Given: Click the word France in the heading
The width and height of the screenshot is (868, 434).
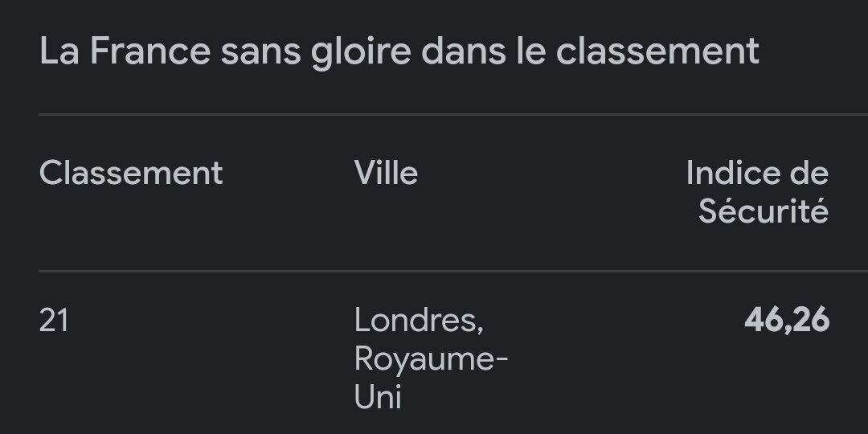Looking at the screenshot, I should pyautogui.click(x=150, y=51).
